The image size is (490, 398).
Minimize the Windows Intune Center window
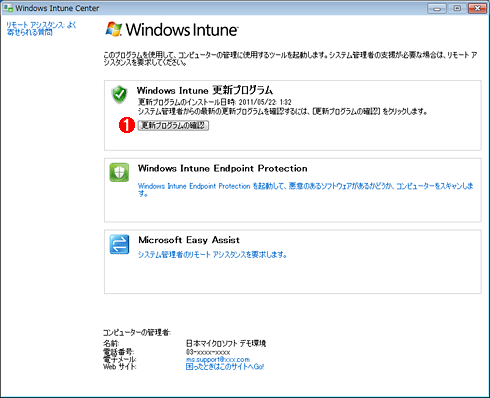click(437, 8)
